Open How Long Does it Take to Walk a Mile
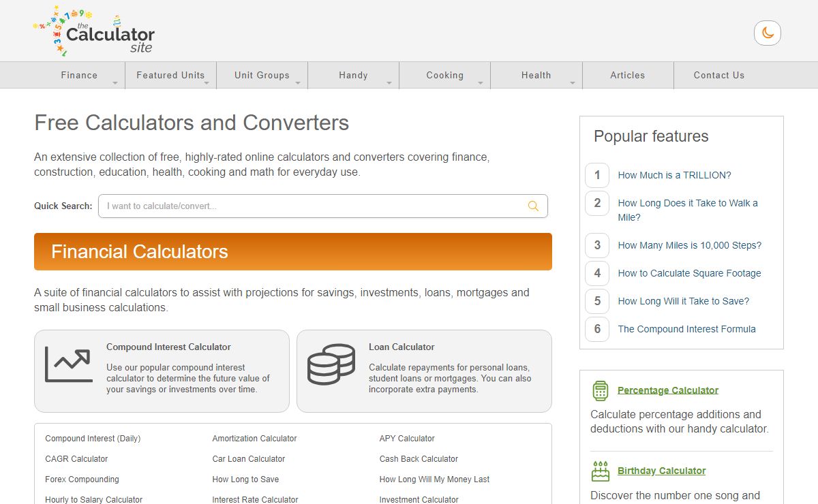 (x=688, y=210)
